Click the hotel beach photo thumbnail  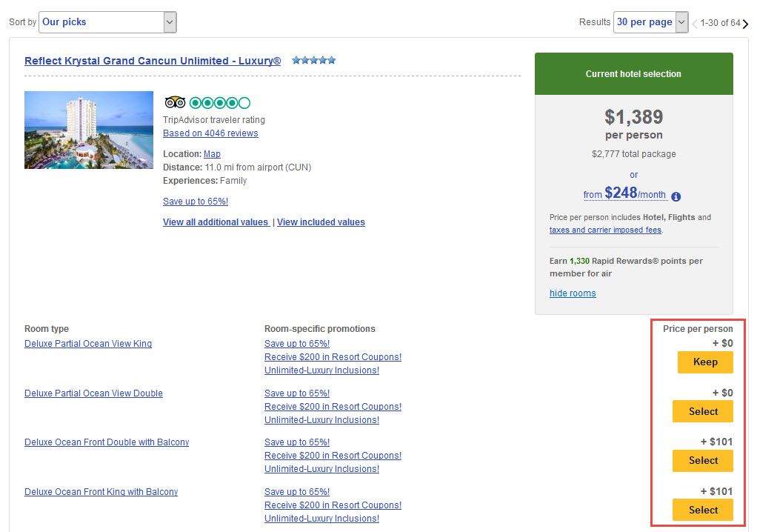click(89, 130)
